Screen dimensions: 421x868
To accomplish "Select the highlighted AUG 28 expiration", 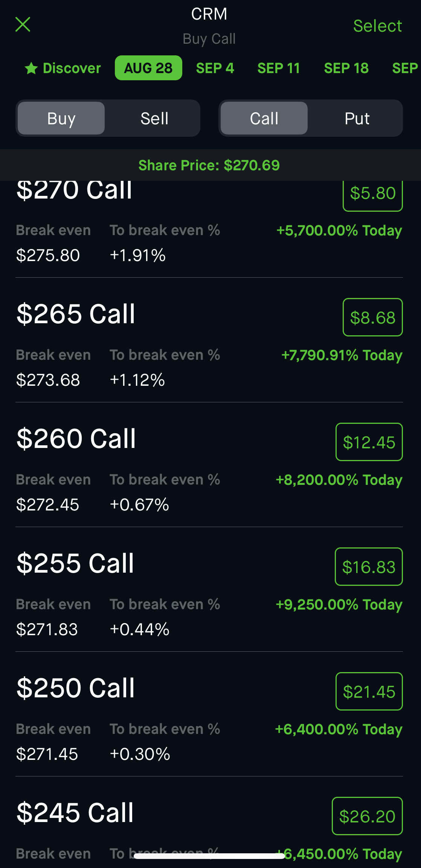I will 148,68.
